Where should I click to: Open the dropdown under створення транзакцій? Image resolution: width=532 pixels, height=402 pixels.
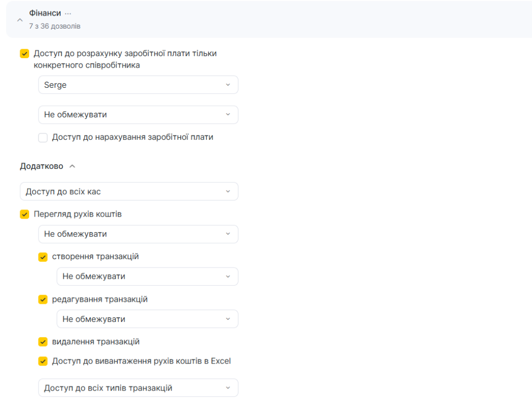[148, 277]
